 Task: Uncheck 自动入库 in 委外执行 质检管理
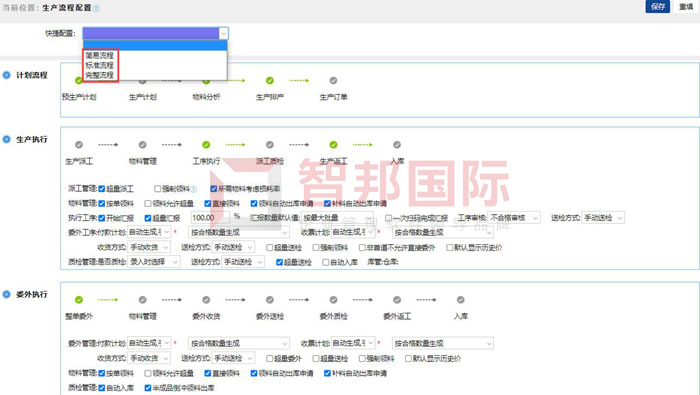[x=102, y=388]
